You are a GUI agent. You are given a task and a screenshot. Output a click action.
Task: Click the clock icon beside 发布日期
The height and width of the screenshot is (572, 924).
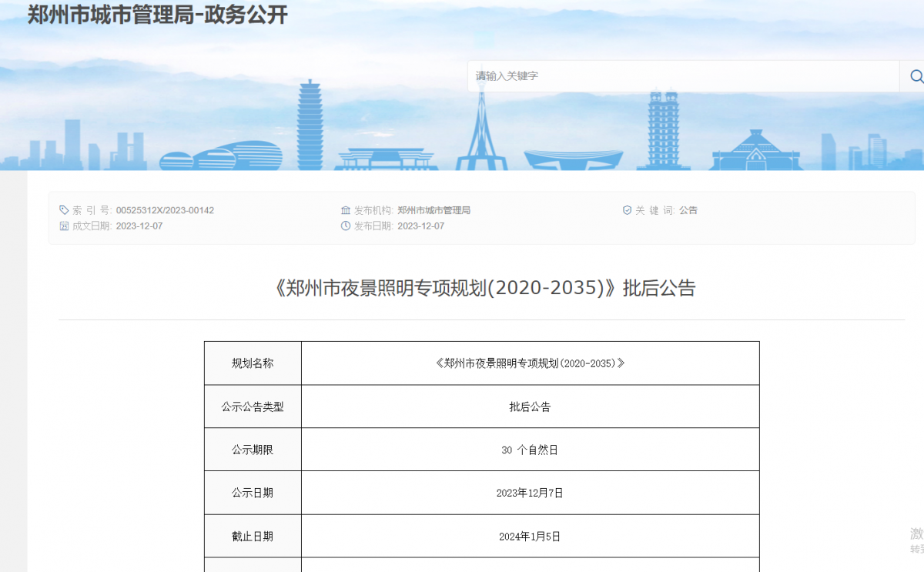pyautogui.click(x=346, y=226)
